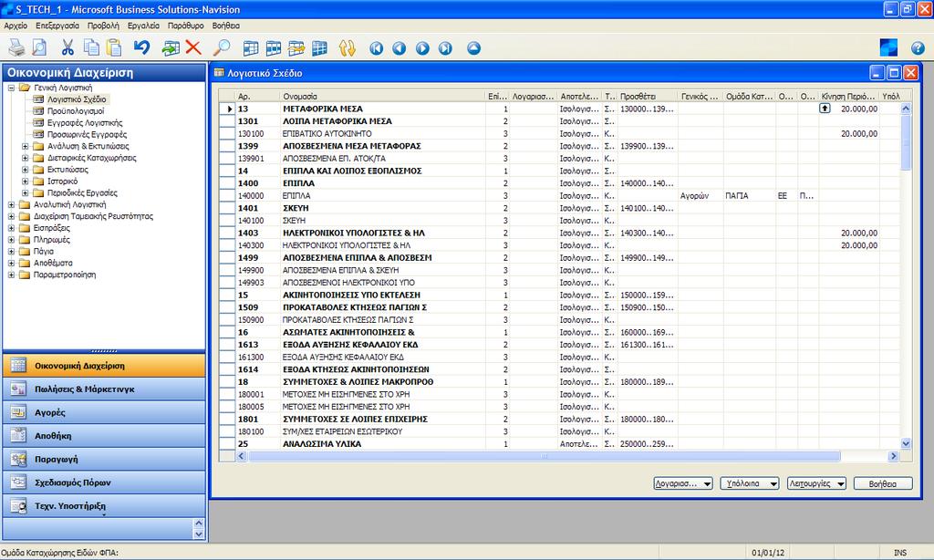Collapse the Γενική Λογιστική tree node
This screenshot has width=934, height=560.
tap(11, 88)
